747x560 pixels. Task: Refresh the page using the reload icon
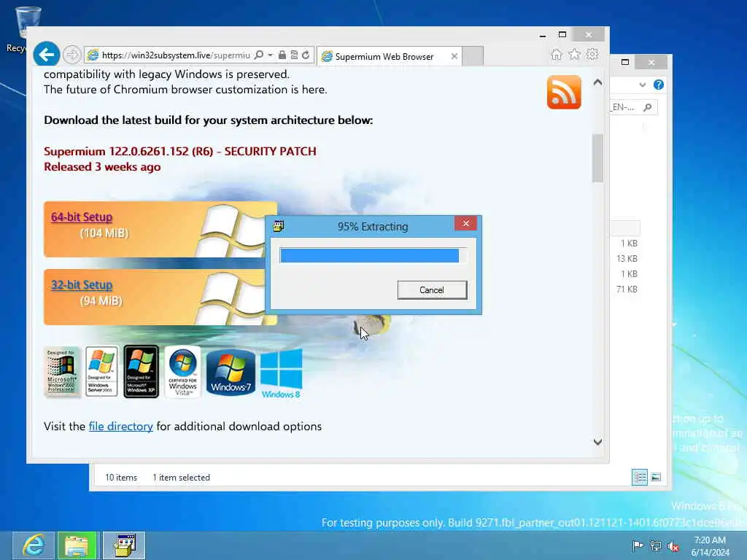click(306, 55)
